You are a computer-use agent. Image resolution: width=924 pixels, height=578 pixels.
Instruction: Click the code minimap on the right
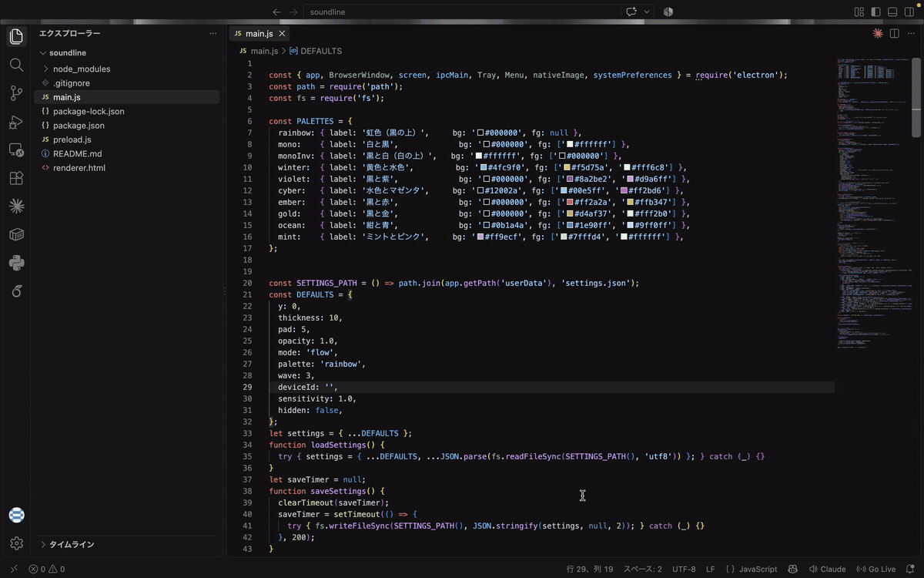(x=873, y=204)
